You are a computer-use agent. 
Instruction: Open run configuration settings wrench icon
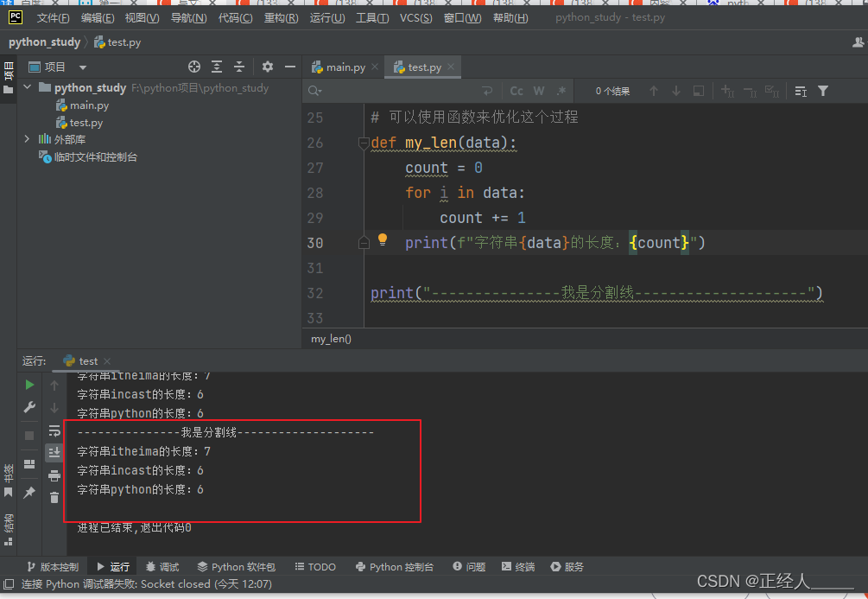click(29, 407)
